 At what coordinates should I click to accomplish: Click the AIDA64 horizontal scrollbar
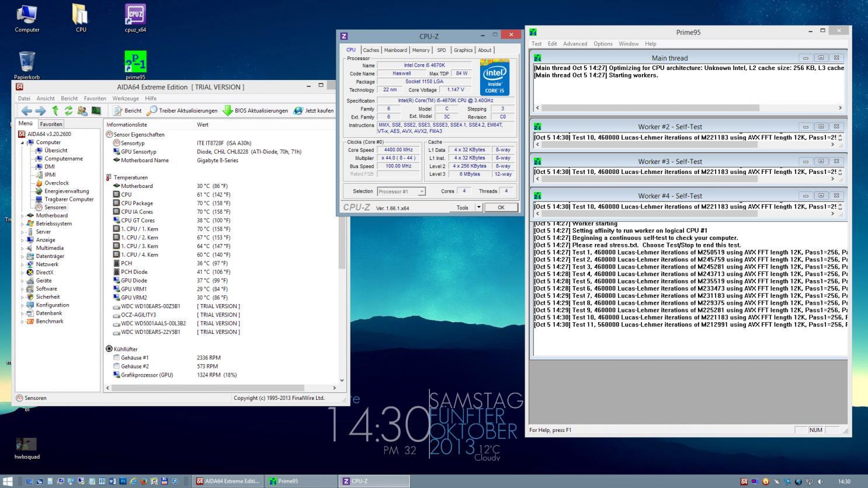click(221, 388)
